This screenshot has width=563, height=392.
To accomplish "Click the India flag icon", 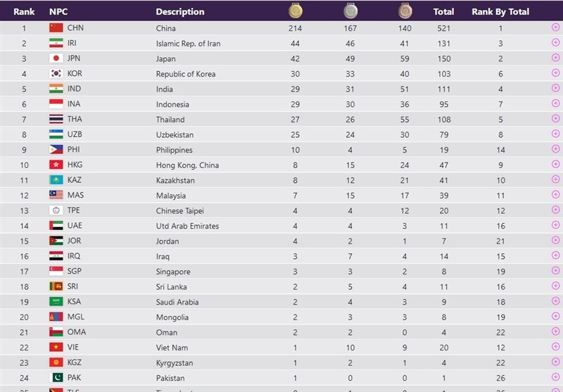I will point(56,89).
